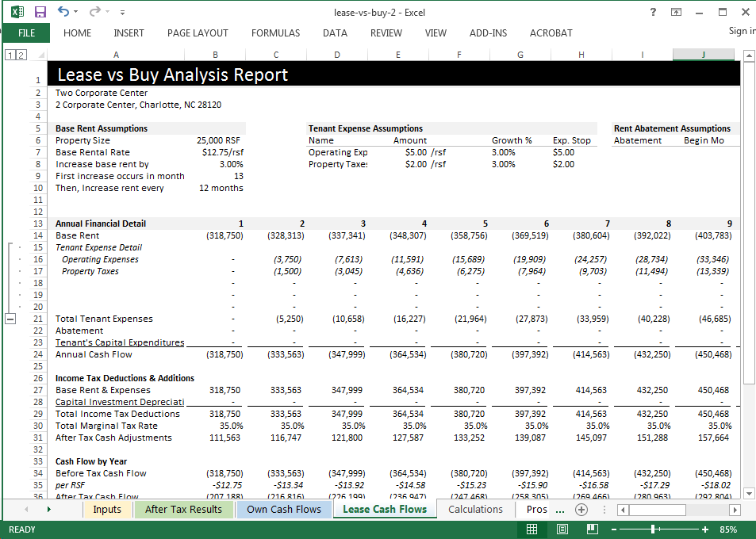Click horizontal scrollbar right arrow
Screen dimensions: 756x539
pyautogui.click(x=735, y=510)
